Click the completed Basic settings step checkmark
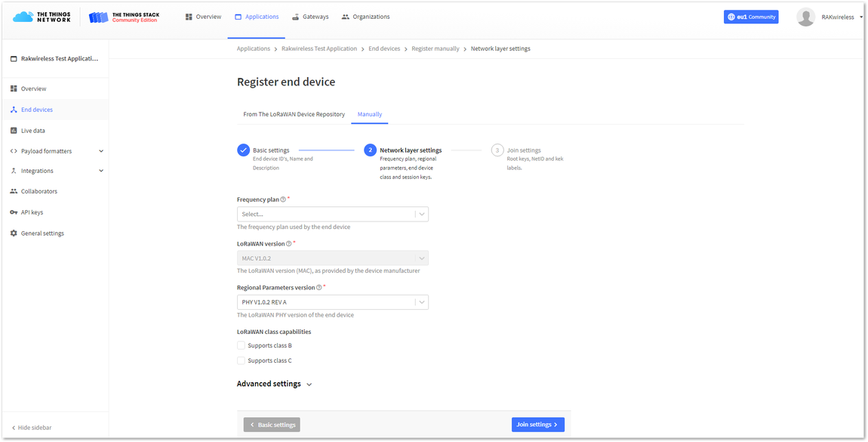This screenshot has width=868, height=442. coord(243,150)
